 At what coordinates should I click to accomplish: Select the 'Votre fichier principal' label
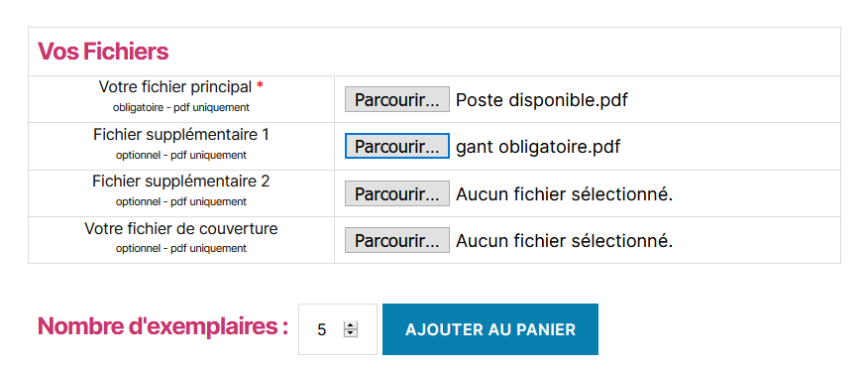click(175, 87)
